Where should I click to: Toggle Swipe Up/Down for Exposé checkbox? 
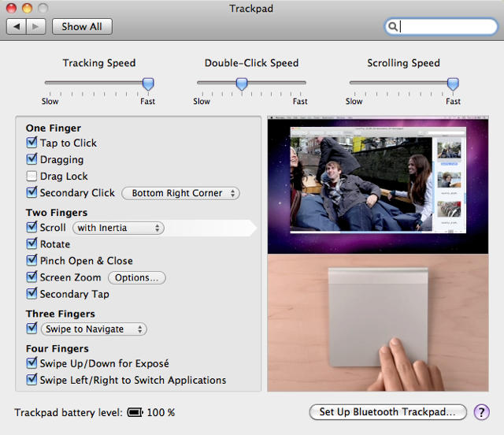point(31,363)
